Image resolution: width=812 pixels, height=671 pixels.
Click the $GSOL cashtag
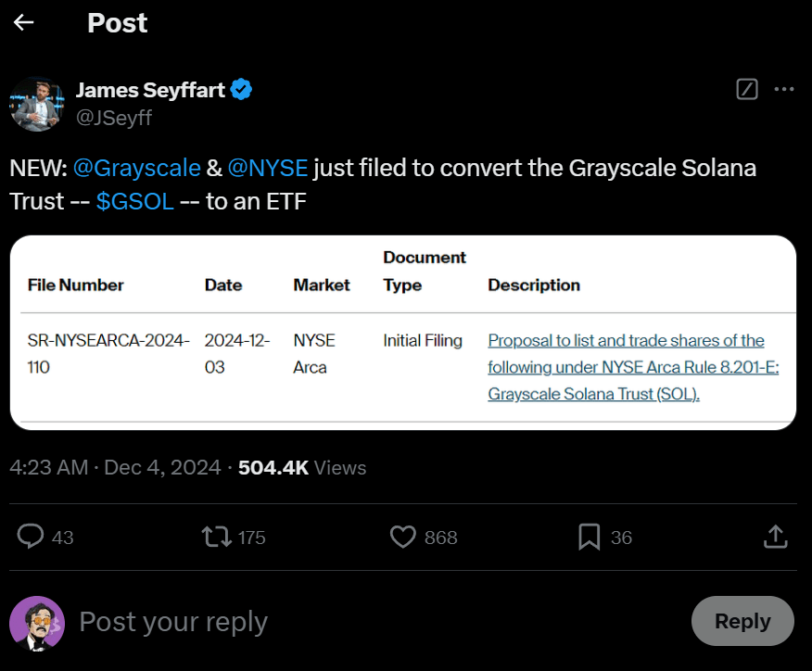[135, 201]
